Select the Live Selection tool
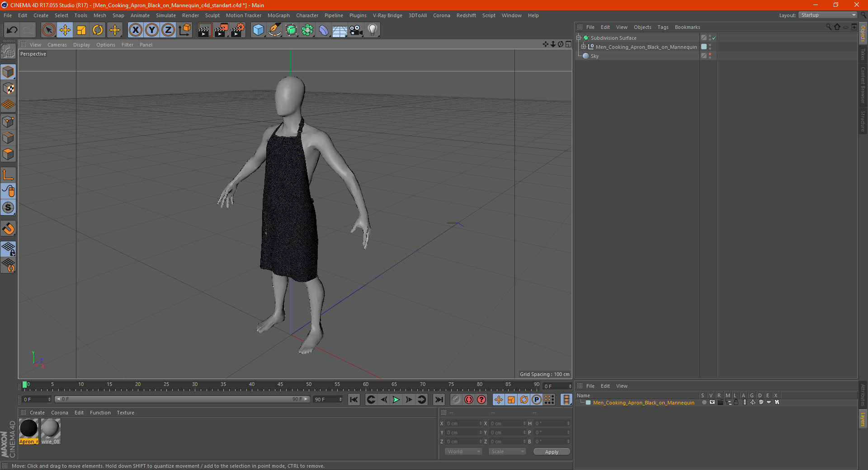The height and width of the screenshot is (470, 868). [48, 30]
